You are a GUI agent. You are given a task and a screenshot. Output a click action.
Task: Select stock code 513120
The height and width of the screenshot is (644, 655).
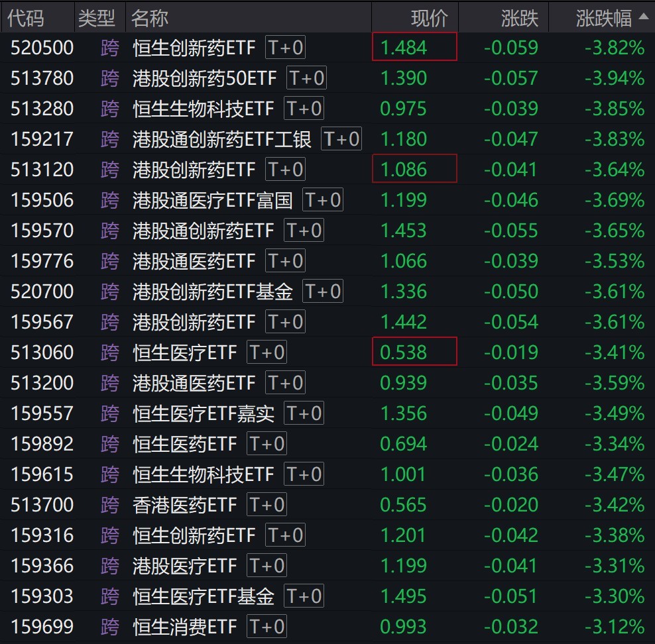[42, 170]
